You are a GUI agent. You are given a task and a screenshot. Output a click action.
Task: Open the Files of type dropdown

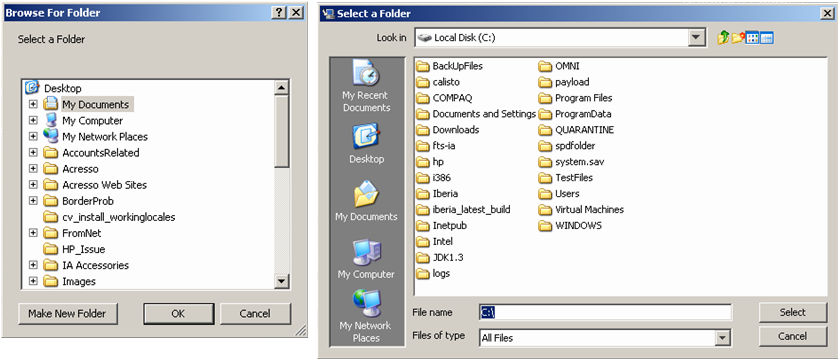coord(722,338)
